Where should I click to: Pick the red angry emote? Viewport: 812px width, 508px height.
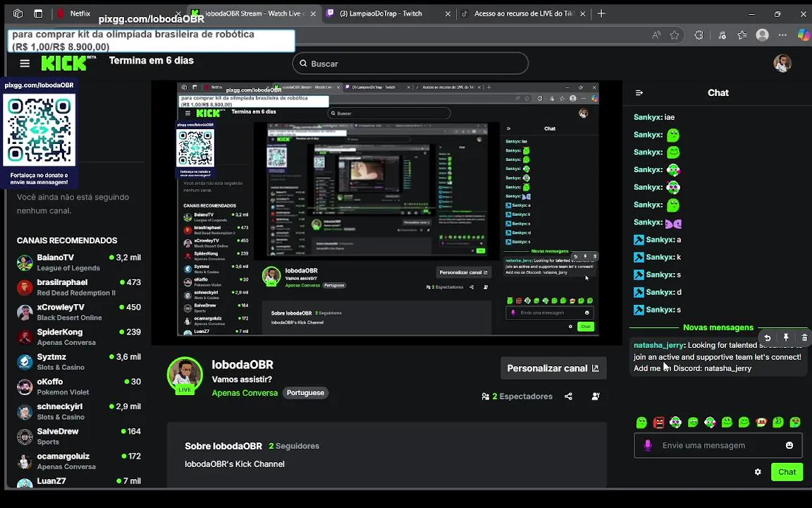tap(658, 423)
